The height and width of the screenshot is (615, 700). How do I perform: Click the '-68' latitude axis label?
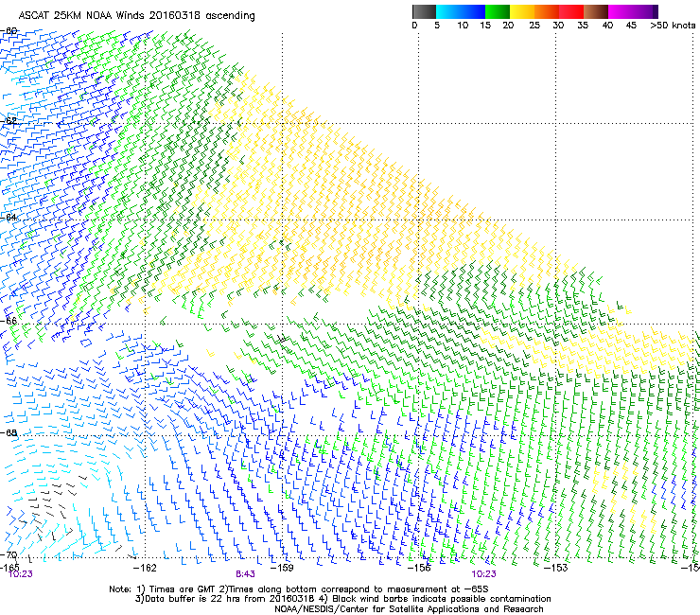(x=9, y=433)
